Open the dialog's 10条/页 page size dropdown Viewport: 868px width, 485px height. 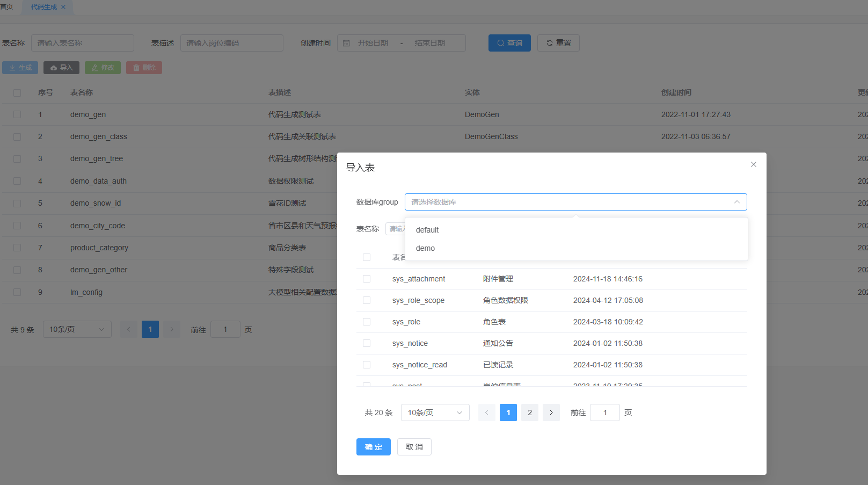tap(435, 412)
